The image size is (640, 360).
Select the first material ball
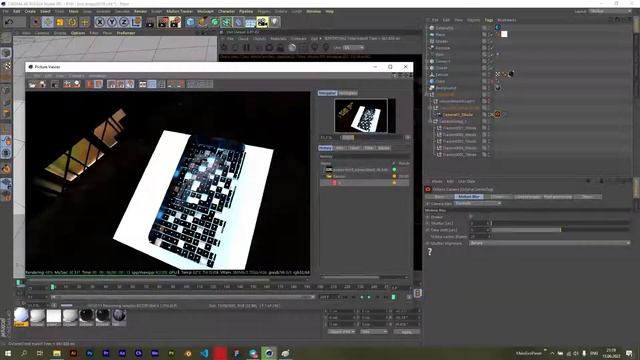[x=21, y=316]
